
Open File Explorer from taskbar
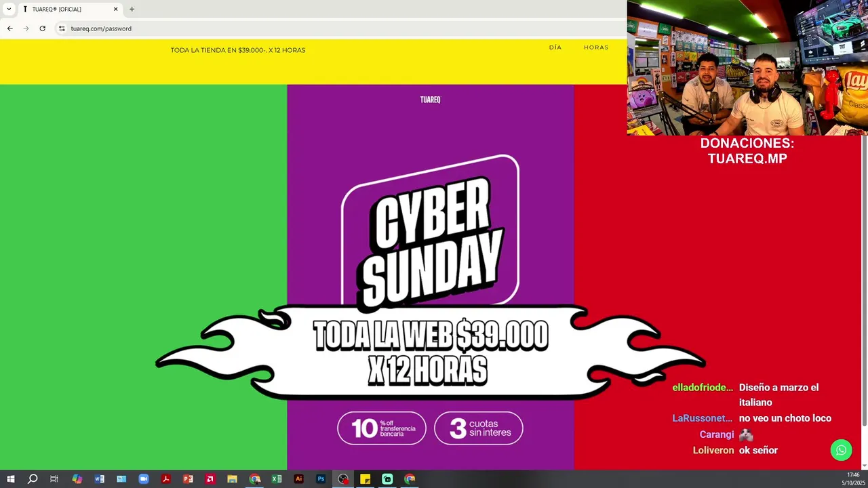coord(232,479)
